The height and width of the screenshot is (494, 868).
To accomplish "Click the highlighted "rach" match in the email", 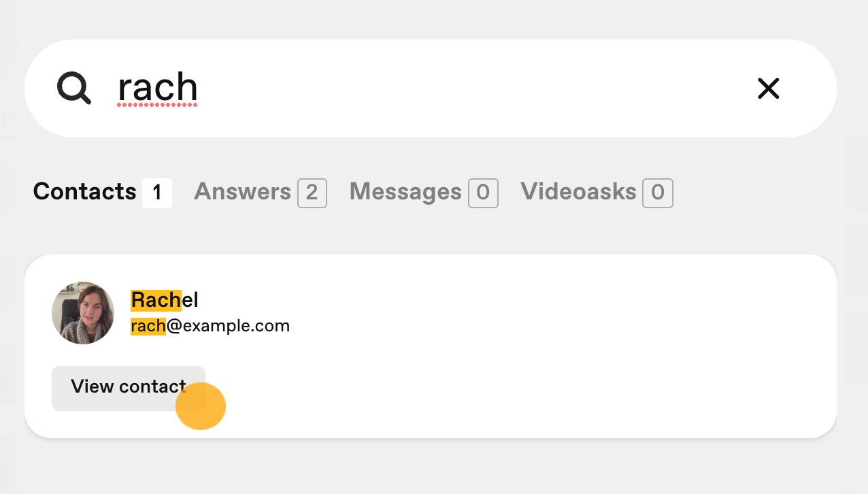I will point(148,327).
